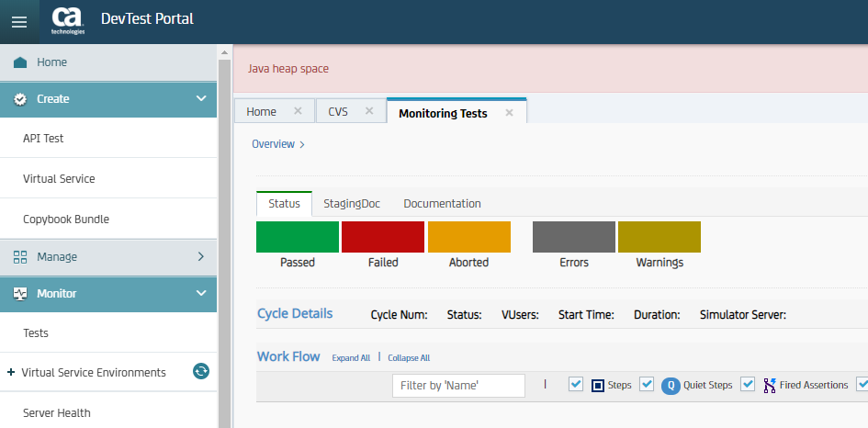Click the Quiet Steps Q icon
The image size is (868, 428).
click(671, 385)
